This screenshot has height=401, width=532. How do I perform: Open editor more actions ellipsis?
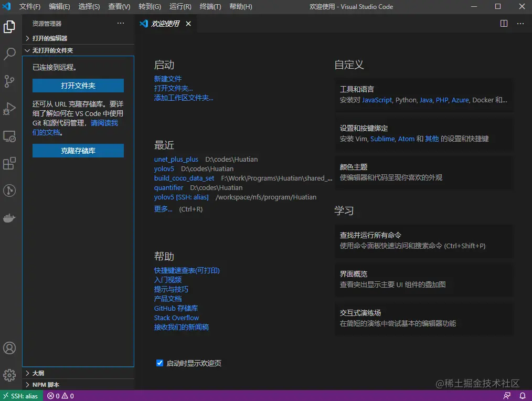tap(520, 24)
